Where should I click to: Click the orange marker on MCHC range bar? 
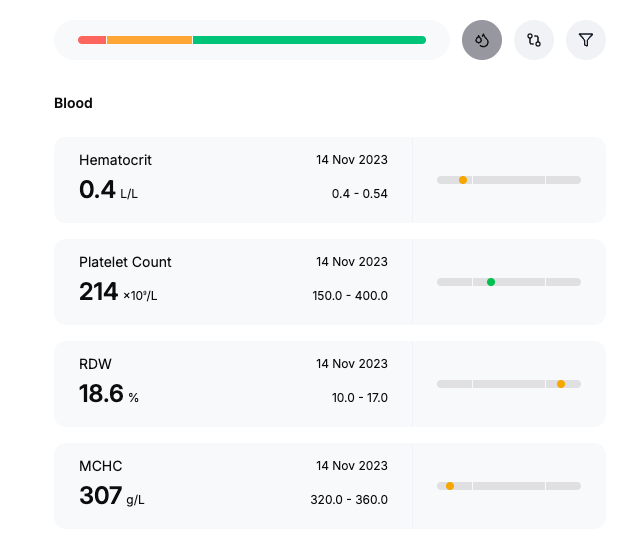(x=450, y=486)
